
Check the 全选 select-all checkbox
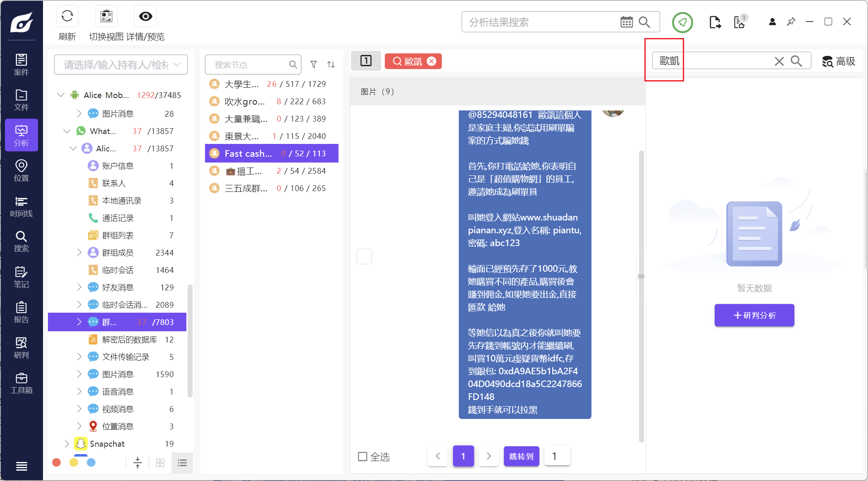362,457
